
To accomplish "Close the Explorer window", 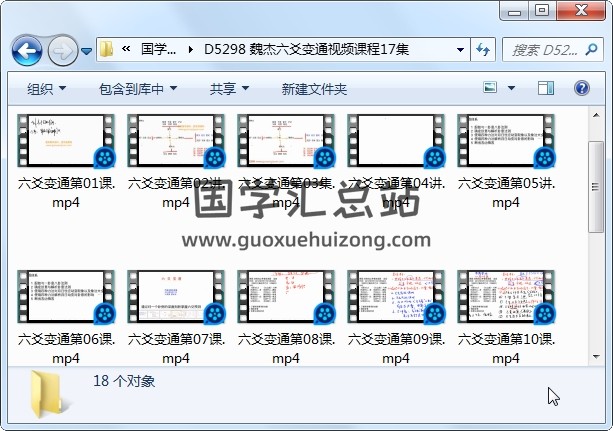I will (x=581, y=11).
